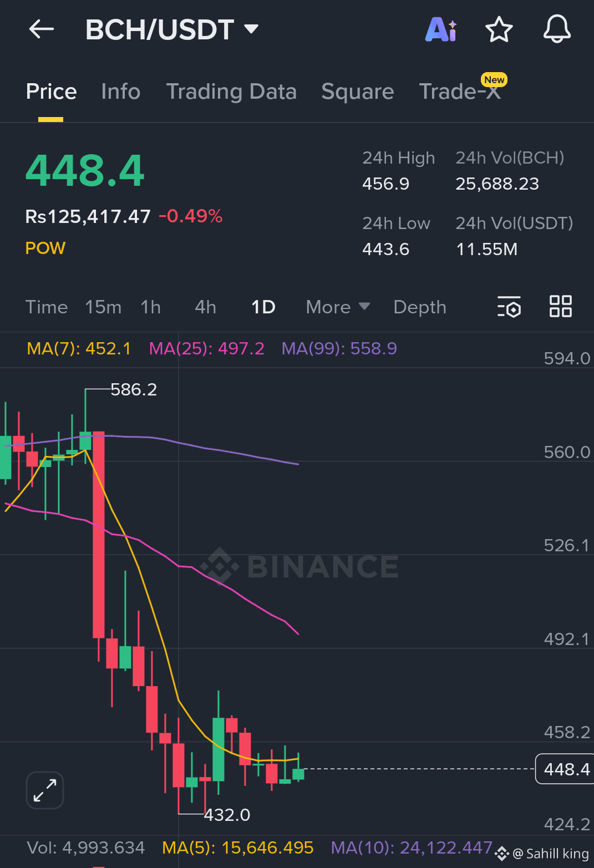Screen dimensions: 594x868
Task: Open the Square tab
Action: (x=358, y=92)
